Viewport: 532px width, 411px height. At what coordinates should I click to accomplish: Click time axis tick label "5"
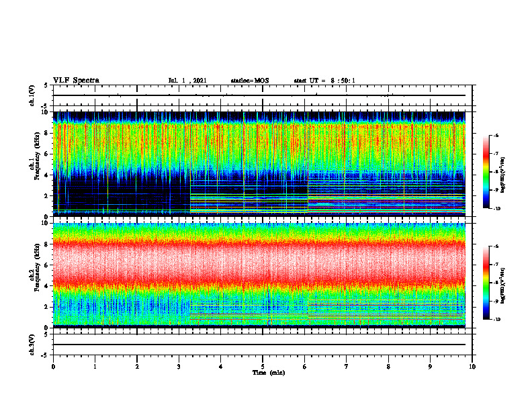point(263,367)
